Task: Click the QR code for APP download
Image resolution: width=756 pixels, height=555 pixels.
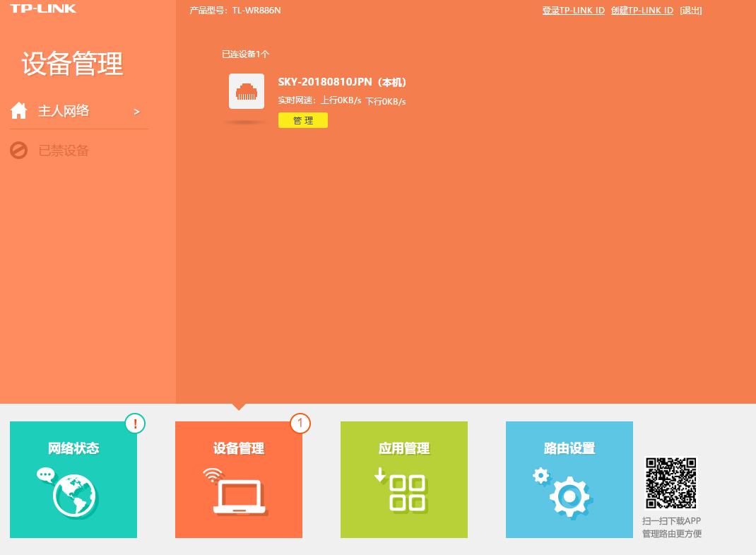Action: [671, 483]
